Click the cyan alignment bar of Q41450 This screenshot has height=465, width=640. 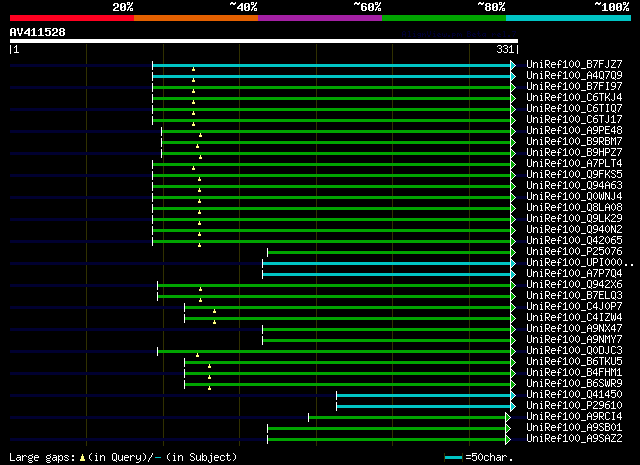point(424,395)
